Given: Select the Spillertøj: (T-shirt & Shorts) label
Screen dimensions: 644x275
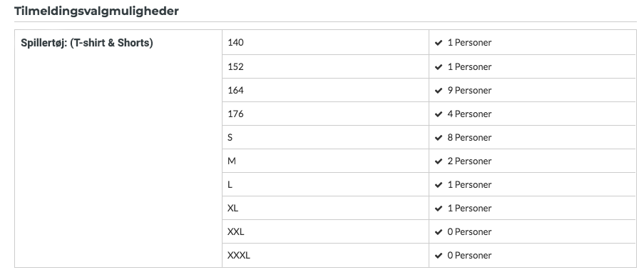Looking at the screenshot, I should point(87,43).
